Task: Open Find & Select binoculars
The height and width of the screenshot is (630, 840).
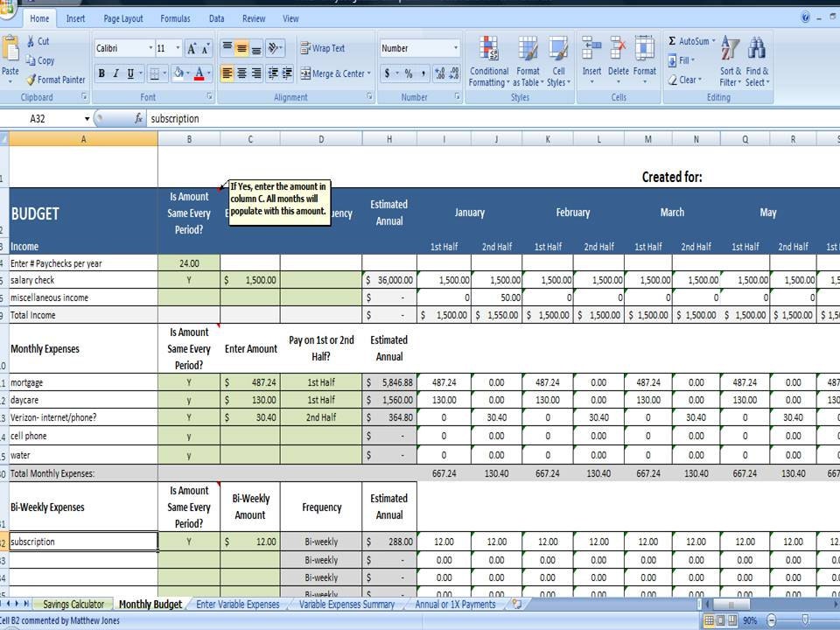Action: coord(757,61)
